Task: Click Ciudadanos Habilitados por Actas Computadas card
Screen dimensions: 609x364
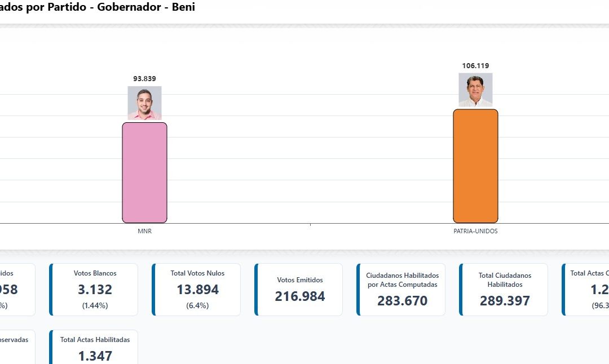Action: coord(402,289)
